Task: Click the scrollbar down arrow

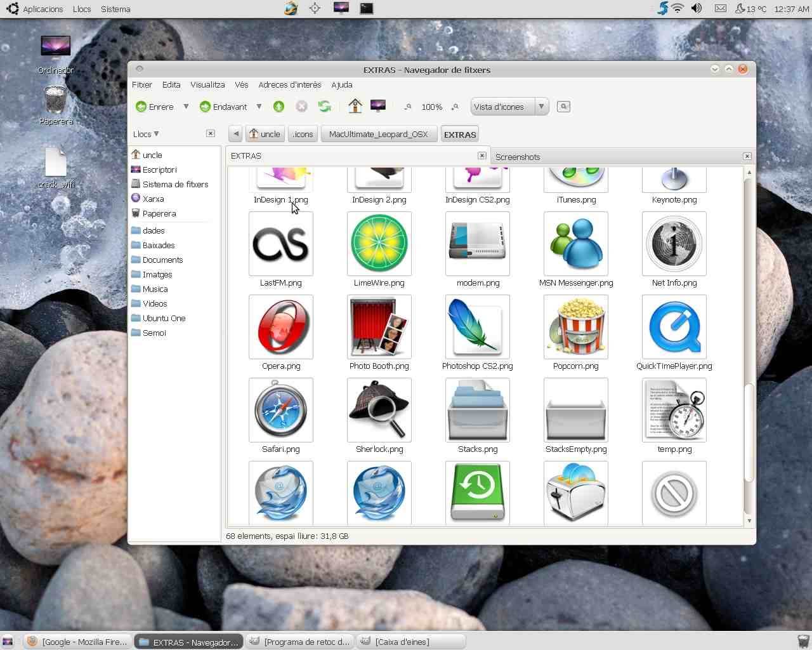Action: [x=749, y=521]
